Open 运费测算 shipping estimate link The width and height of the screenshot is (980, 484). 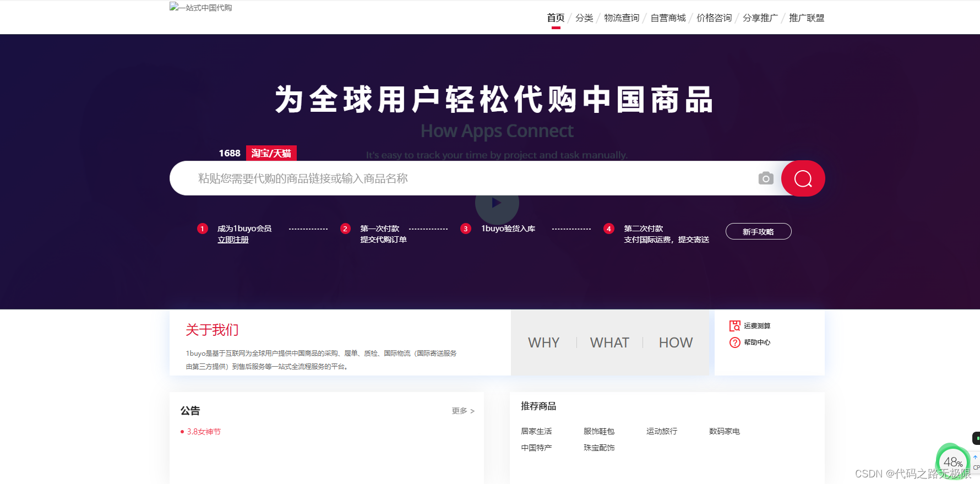pyautogui.click(x=757, y=326)
